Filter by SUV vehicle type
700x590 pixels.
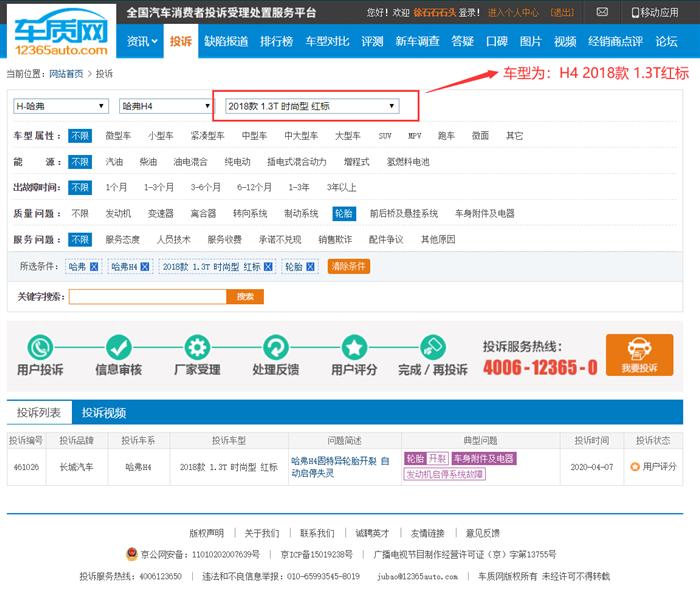click(x=385, y=136)
